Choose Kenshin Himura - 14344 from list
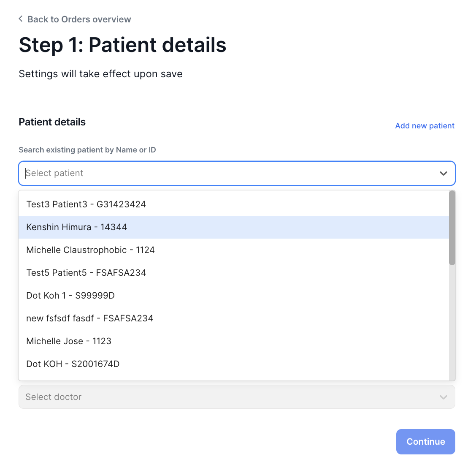Viewport: 476px width, 473px height. pyautogui.click(x=77, y=227)
